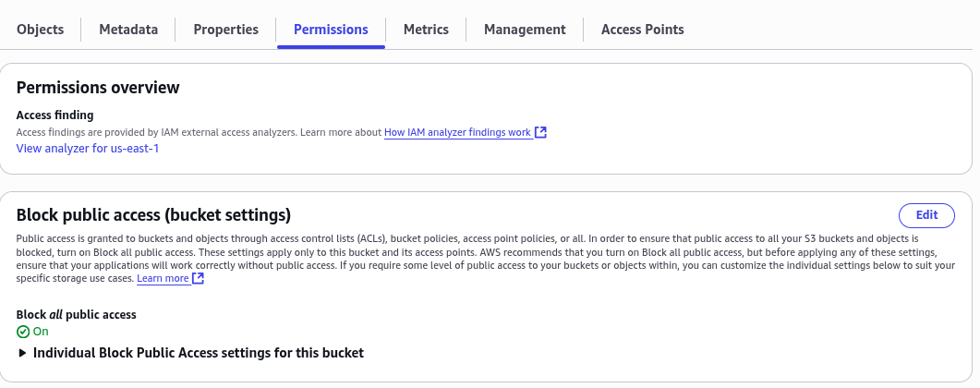This screenshot has width=980, height=388.
Task: Click external-link icon after IAM analyzer findings link
Action: coord(541,132)
